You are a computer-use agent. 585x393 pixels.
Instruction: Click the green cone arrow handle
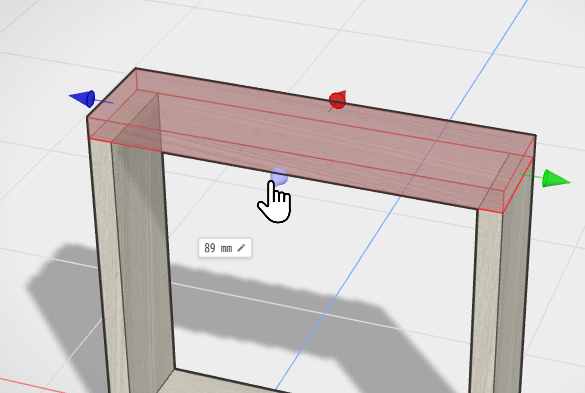[555, 178]
